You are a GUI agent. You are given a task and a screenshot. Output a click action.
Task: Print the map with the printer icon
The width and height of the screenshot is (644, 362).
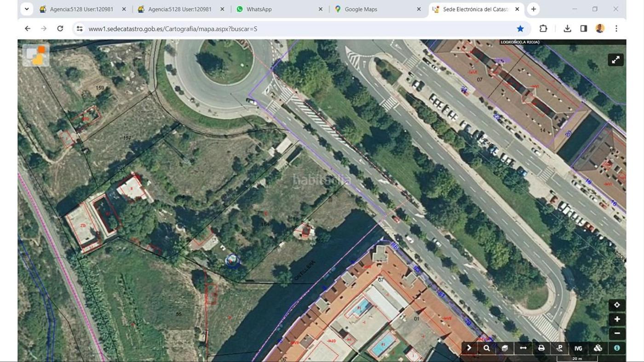click(541, 348)
